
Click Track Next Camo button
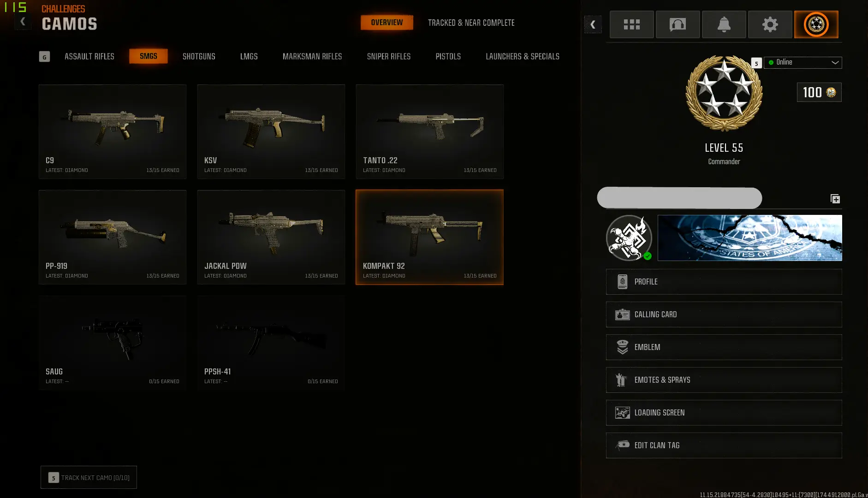point(89,477)
